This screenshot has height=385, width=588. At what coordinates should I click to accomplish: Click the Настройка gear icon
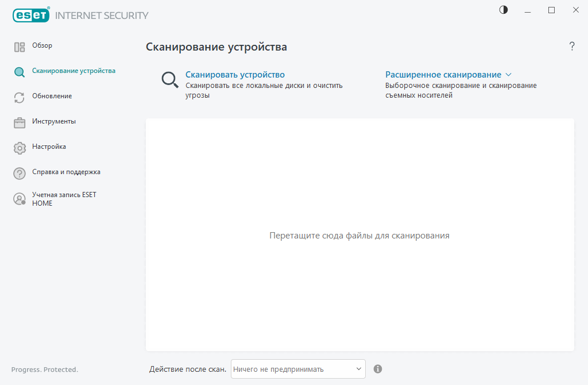click(x=20, y=148)
